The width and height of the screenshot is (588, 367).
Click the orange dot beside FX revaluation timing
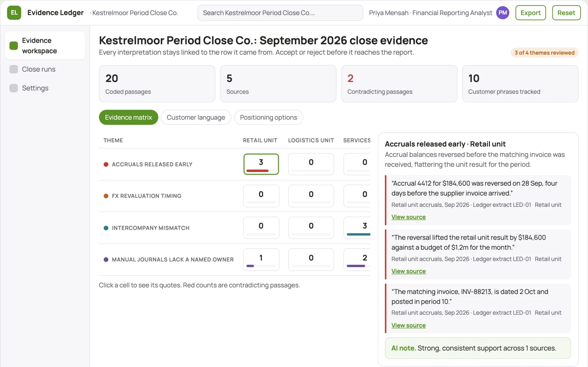click(106, 196)
